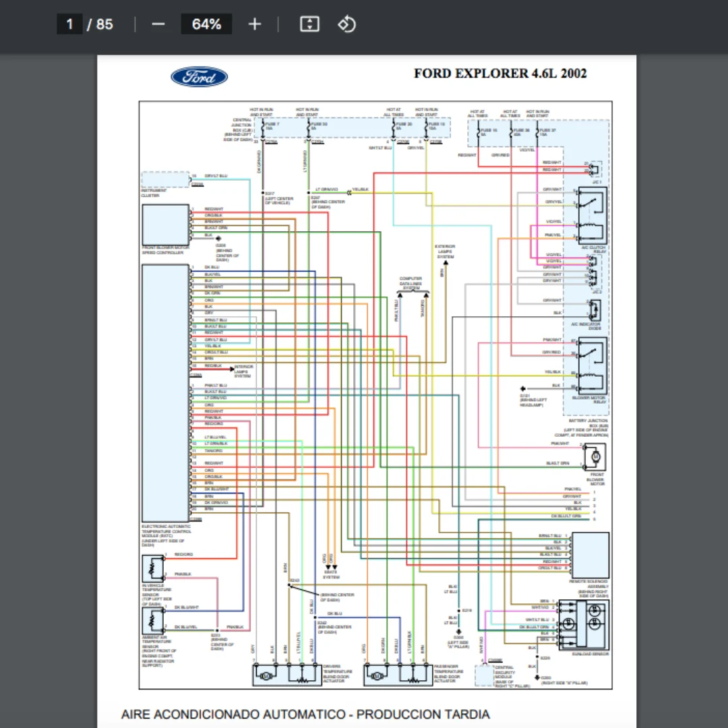Click the 64% zoom level field
728x728 pixels.
[206, 24]
